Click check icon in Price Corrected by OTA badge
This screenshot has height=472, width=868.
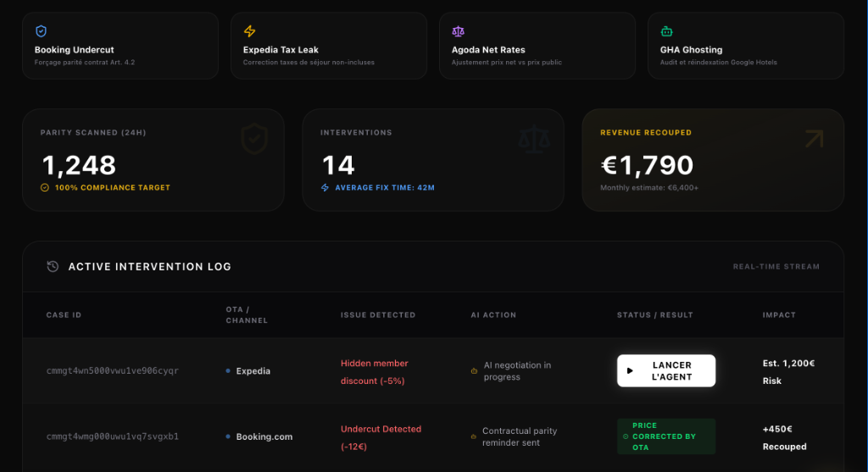626,436
